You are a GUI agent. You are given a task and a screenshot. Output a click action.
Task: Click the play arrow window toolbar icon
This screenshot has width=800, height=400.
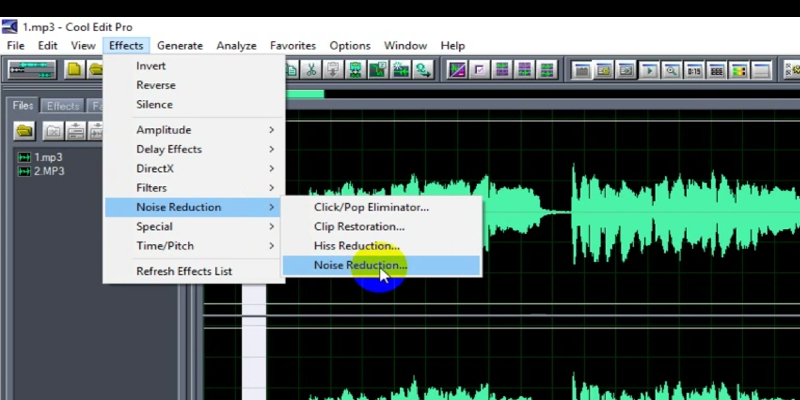650,70
